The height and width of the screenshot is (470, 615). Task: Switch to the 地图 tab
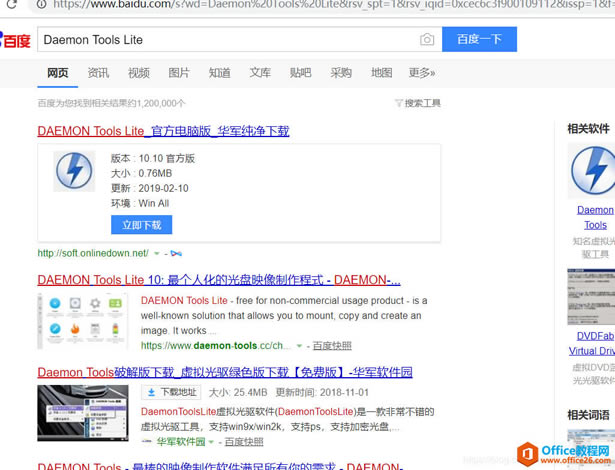click(x=382, y=73)
